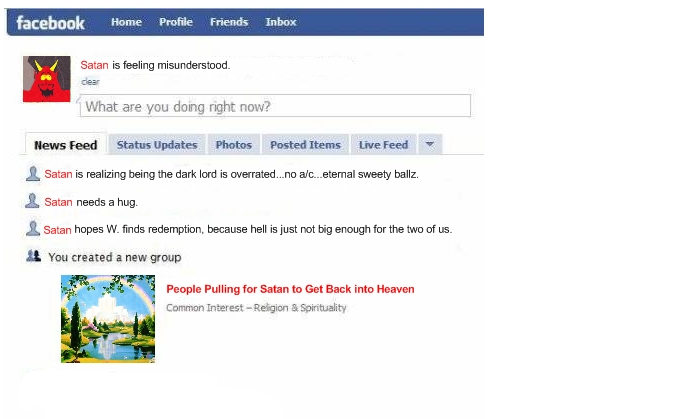This screenshot has width=681, height=419.
Task: Click the rainbow landscape group thumbnail
Action: click(x=108, y=319)
